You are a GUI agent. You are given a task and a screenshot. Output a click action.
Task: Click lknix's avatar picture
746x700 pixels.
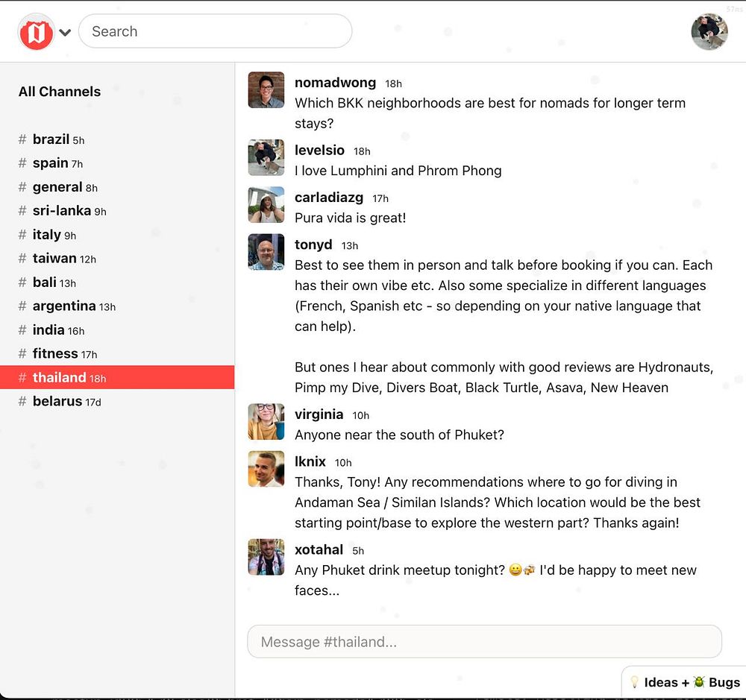pyautogui.click(x=266, y=468)
